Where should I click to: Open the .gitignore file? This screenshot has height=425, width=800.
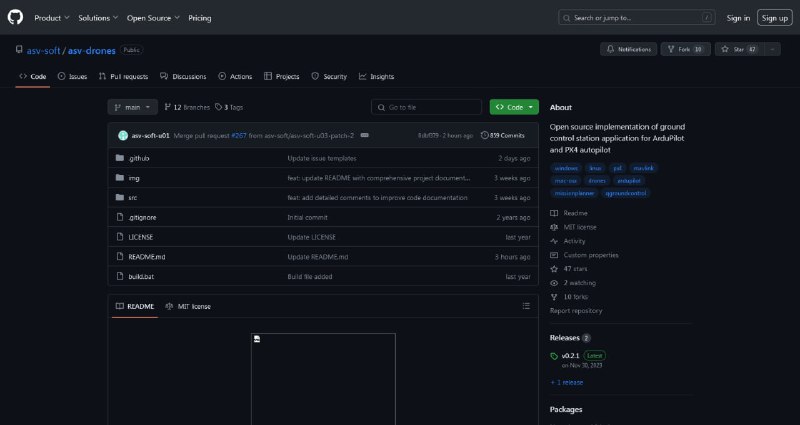tap(142, 217)
